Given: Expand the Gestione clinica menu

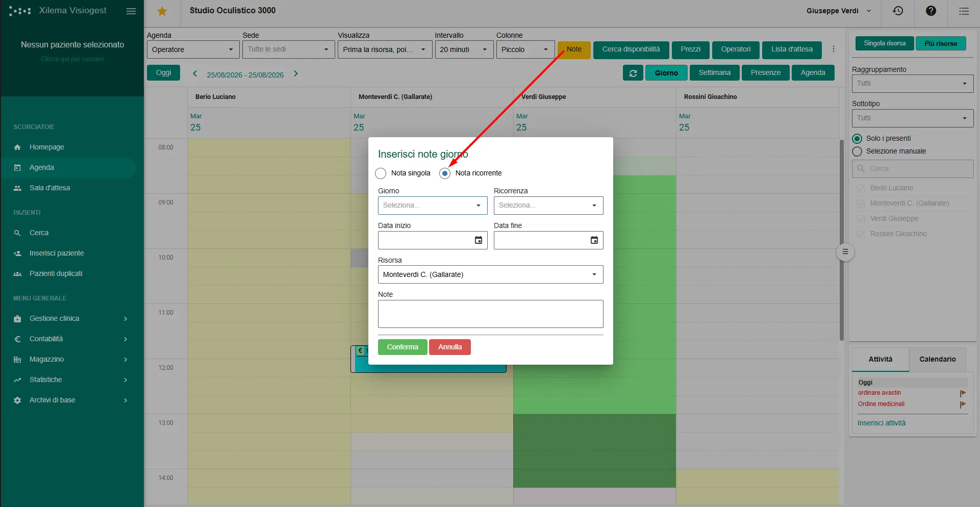Looking at the screenshot, I should (x=71, y=318).
